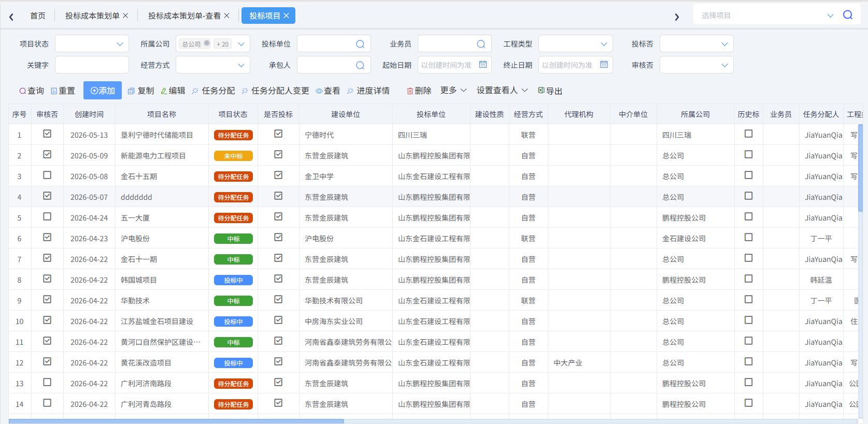Toggle 审核否 checkbox for 垦利宁德时代储能项目
Screen dimensions: 868x424
tap(47, 134)
